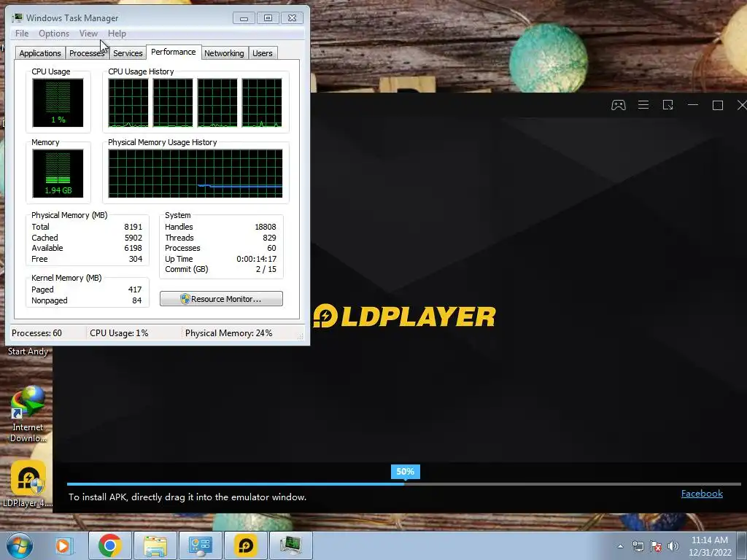Click the volume speaker tray icon

coord(673,546)
